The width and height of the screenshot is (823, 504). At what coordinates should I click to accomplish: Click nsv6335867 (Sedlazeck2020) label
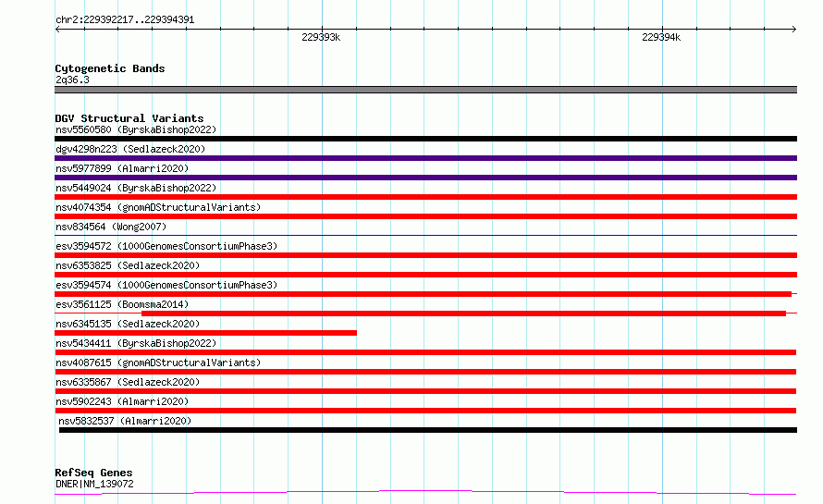[x=128, y=382]
